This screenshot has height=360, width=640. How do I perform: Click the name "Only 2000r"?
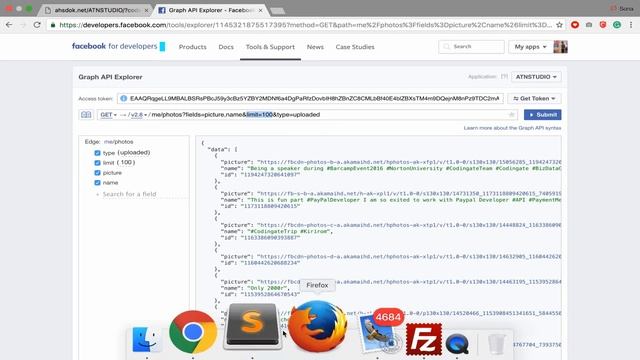point(267,288)
